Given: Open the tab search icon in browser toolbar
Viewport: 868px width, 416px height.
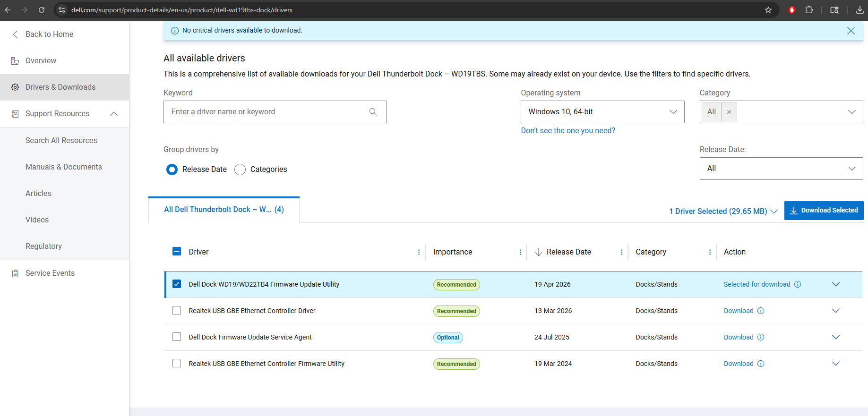Looking at the screenshot, I should pyautogui.click(x=834, y=10).
